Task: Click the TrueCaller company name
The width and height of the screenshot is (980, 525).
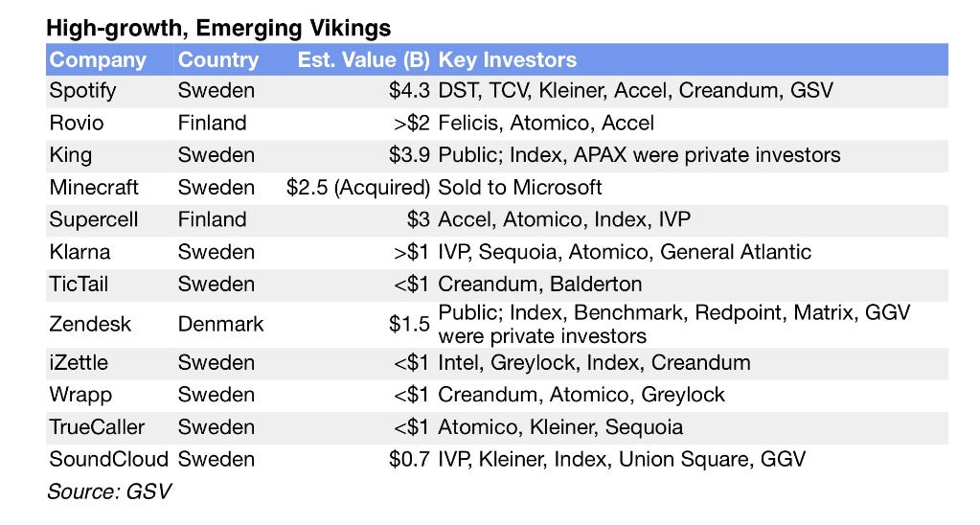Action: [x=96, y=427]
